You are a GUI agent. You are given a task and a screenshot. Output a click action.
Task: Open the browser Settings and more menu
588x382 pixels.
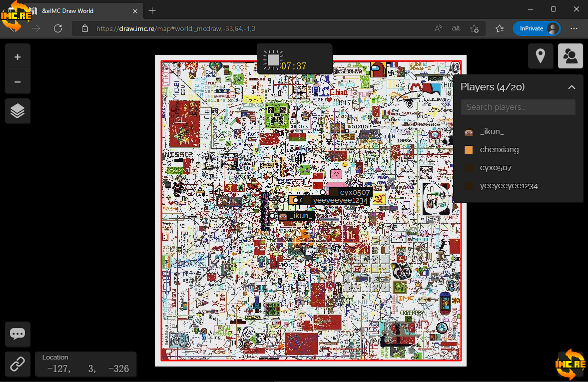[574, 28]
